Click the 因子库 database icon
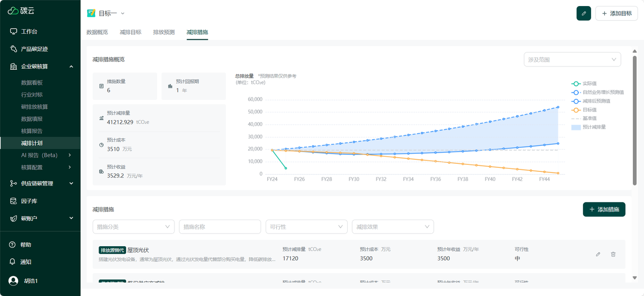 coord(14,201)
